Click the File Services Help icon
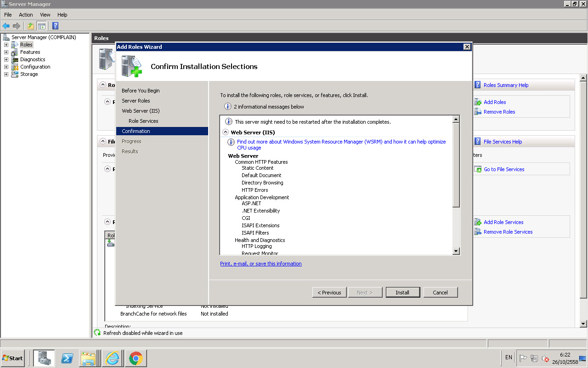 coord(478,142)
